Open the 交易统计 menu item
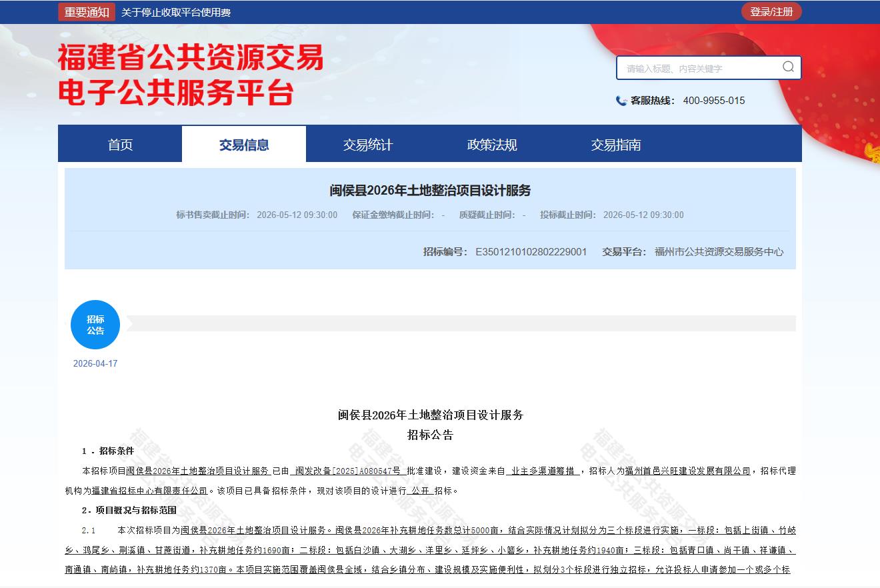 (368, 145)
